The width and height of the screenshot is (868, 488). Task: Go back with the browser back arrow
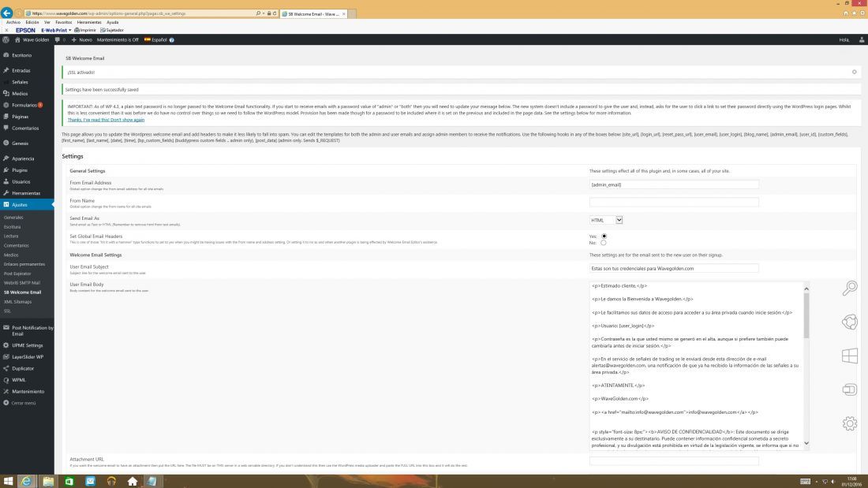(6, 13)
